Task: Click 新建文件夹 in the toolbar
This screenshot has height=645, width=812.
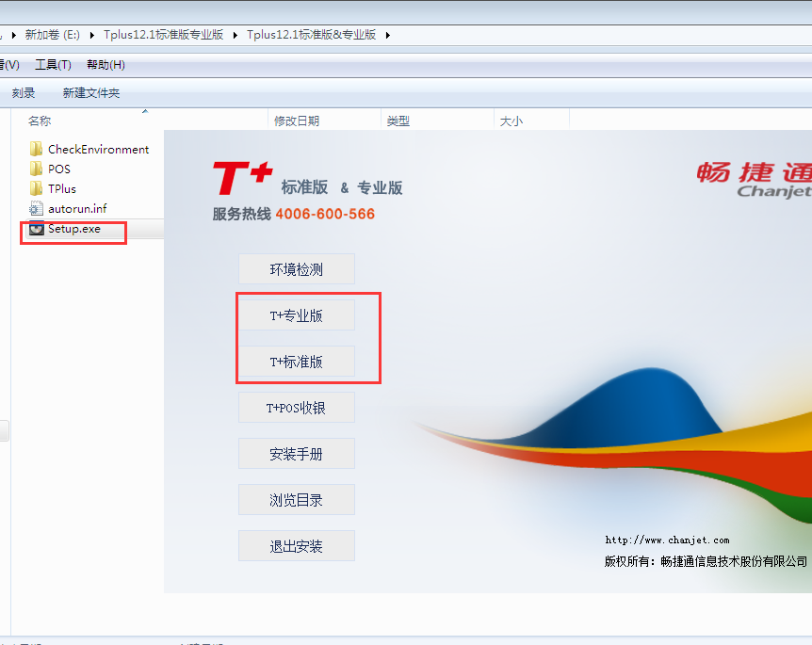Action: [x=91, y=93]
